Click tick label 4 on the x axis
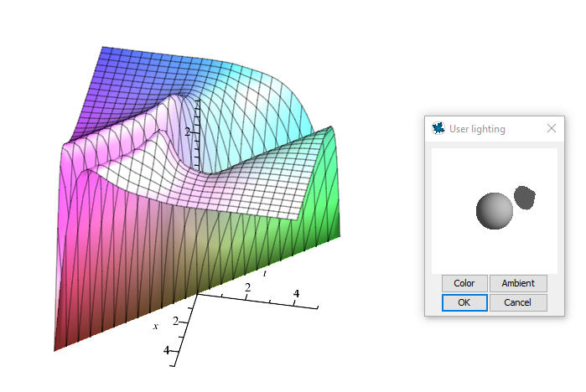This screenshot has width=586, height=392. [166, 350]
